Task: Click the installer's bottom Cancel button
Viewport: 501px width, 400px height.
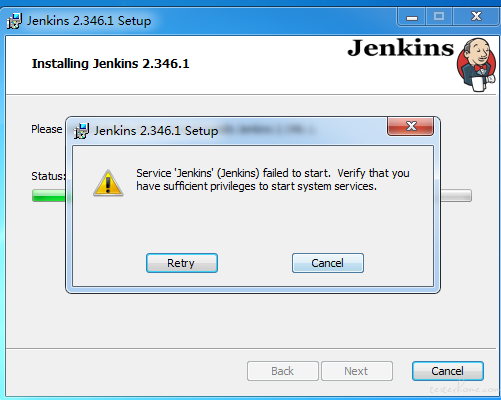Action: [448, 371]
